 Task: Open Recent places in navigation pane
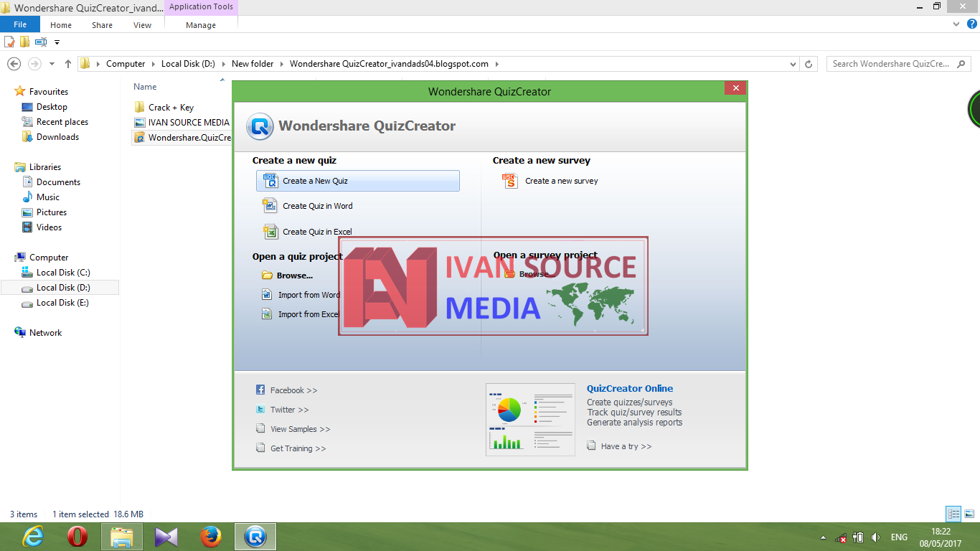[x=62, y=122]
